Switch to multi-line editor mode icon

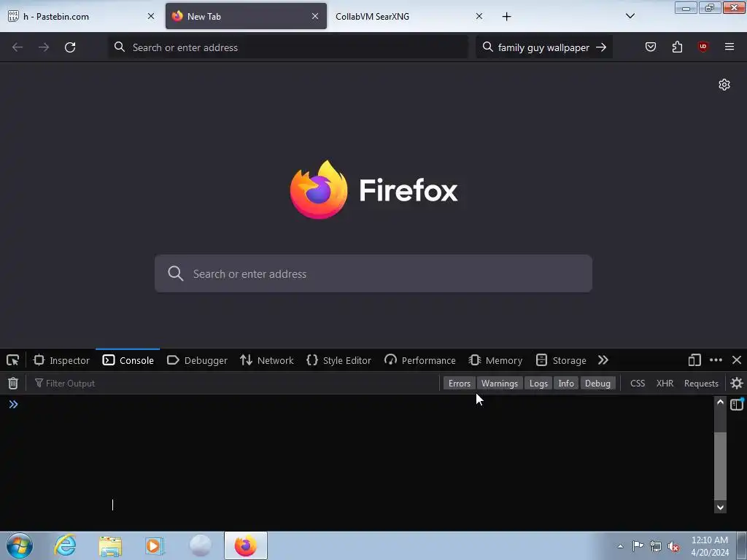tap(737, 404)
